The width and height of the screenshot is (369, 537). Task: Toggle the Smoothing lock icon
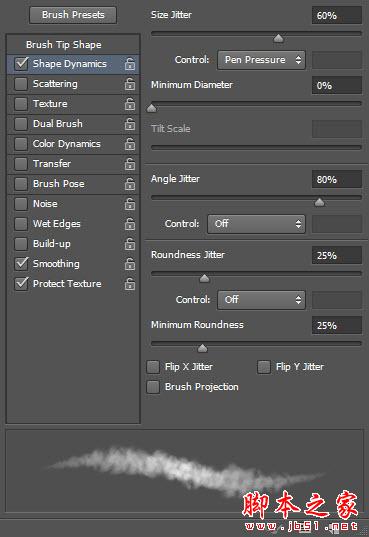(130, 264)
